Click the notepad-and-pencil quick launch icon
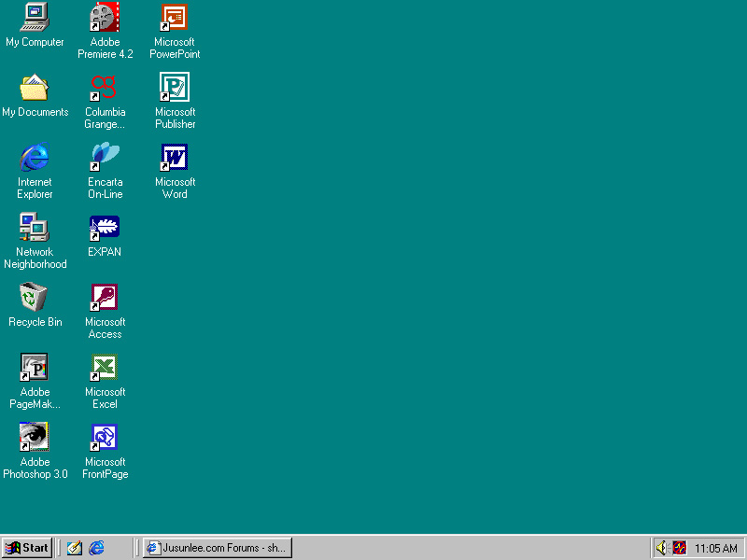Image resolution: width=747 pixels, height=560 pixels. pyautogui.click(x=75, y=548)
